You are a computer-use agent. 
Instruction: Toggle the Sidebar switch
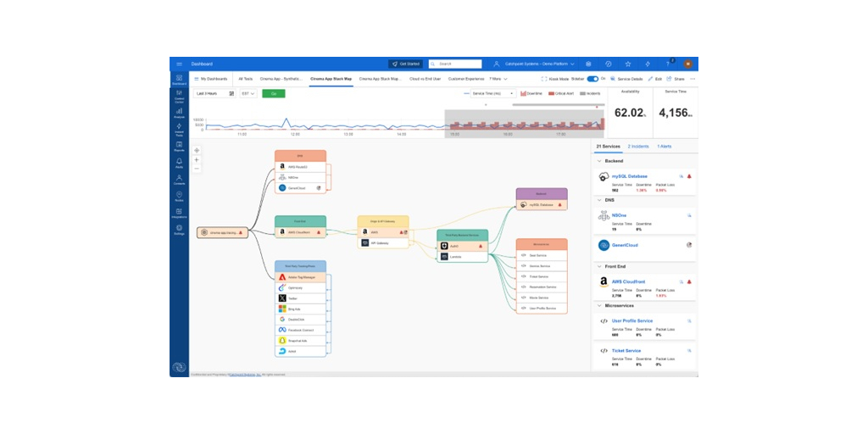tap(593, 79)
